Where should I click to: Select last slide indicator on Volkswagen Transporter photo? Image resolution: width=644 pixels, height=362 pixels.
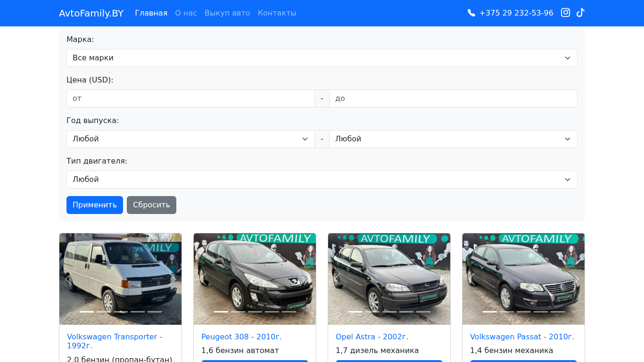tap(155, 312)
